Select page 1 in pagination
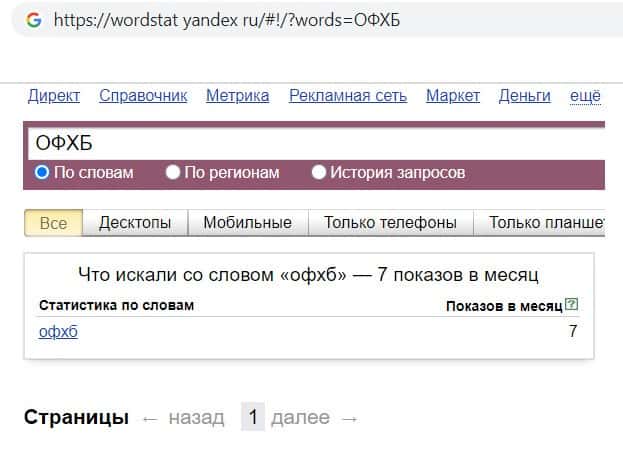The height and width of the screenshot is (476, 623). pyautogui.click(x=253, y=417)
